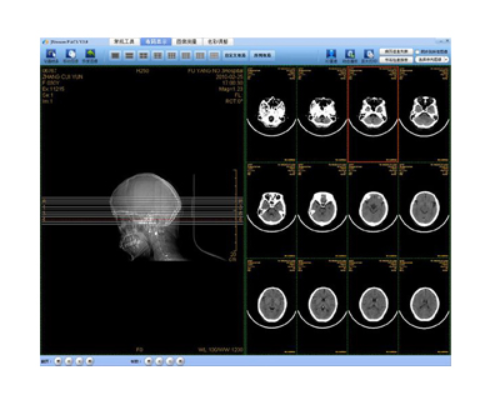Open the first tab in the top tab bar
The width and height of the screenshot is (478, 397).
(124, 42)
